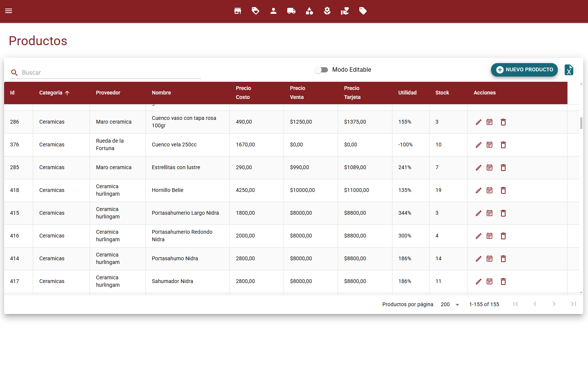Click the heart tag icon in top bar
588x376 pixels.
click(x=256, y=11)
